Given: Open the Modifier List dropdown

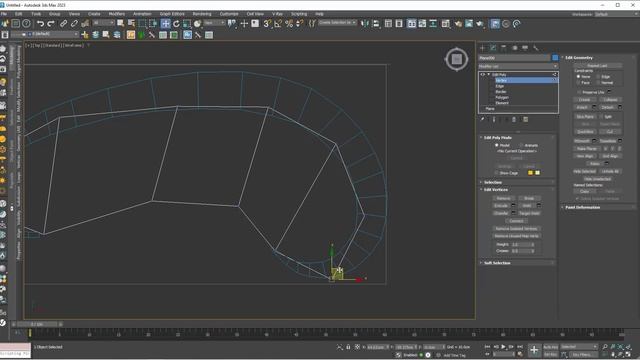Looking at the screenshot, I should tap(518, 66).
